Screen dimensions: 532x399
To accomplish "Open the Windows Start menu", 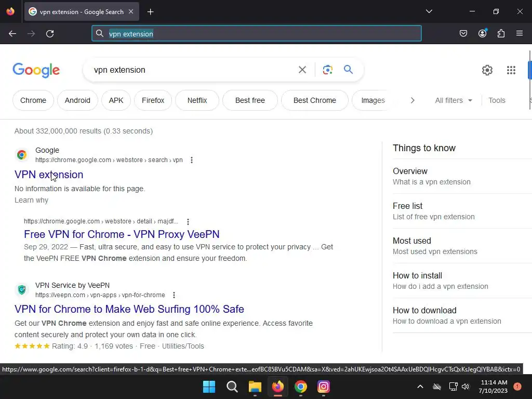I will click(x=209, y=387).
